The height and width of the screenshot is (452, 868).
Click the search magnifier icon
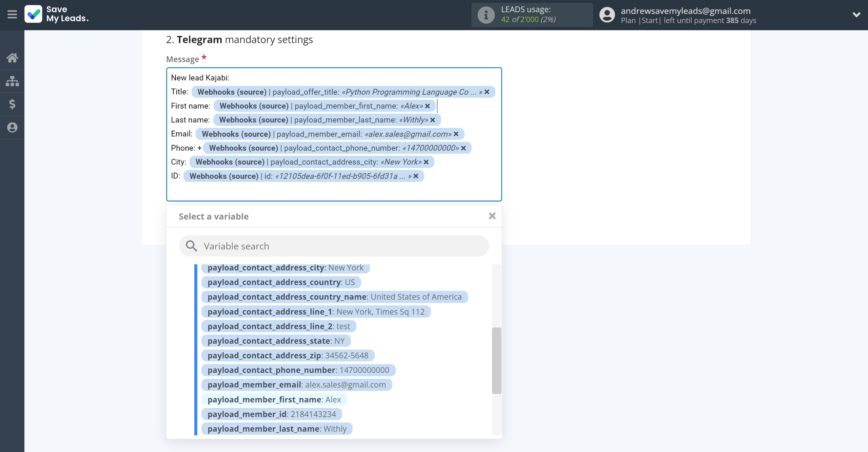point(191,246)
